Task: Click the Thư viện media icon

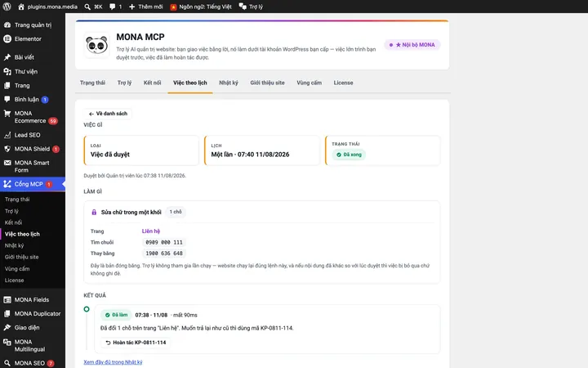Action: 7,71
